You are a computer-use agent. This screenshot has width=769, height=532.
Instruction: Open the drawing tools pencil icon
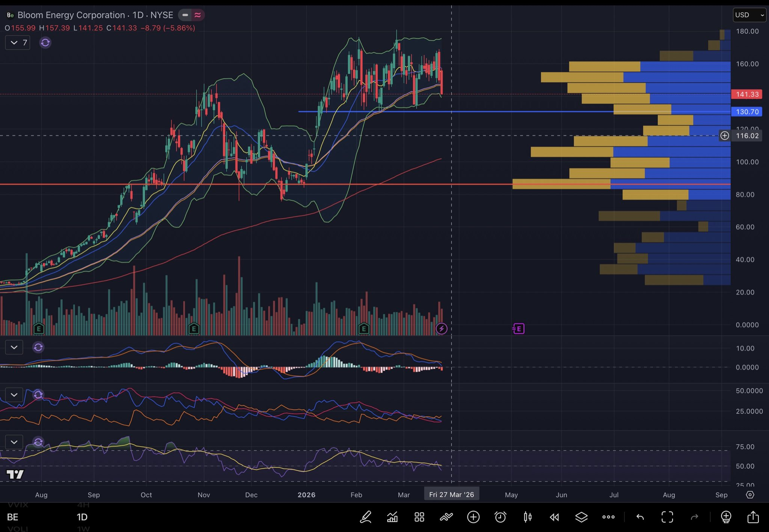[366, 517]
